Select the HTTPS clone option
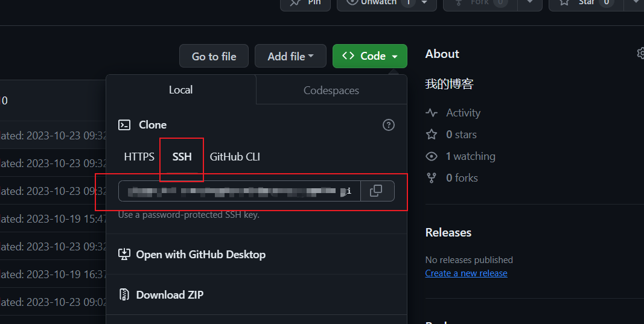This screenshot has width=644, height=324. tap(139, 157)
